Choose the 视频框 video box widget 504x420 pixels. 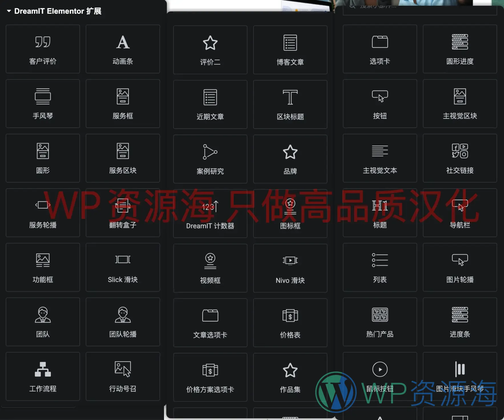210,268
